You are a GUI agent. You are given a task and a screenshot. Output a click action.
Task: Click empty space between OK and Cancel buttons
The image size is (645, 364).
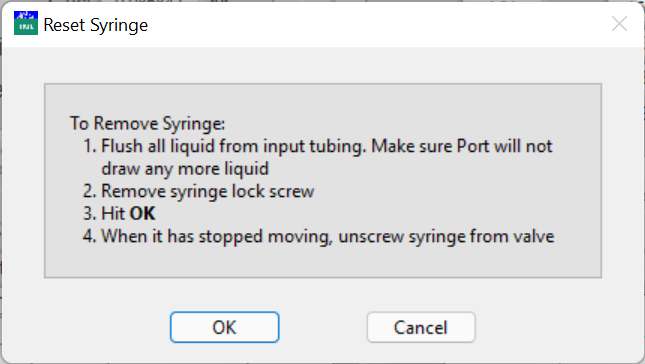[x=323, y=327]
